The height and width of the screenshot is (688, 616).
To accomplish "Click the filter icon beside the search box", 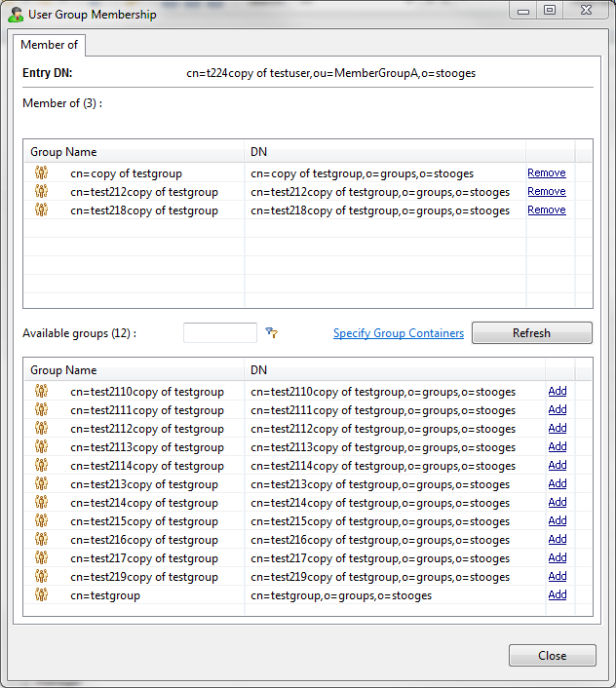I will (x=272, y=333).
